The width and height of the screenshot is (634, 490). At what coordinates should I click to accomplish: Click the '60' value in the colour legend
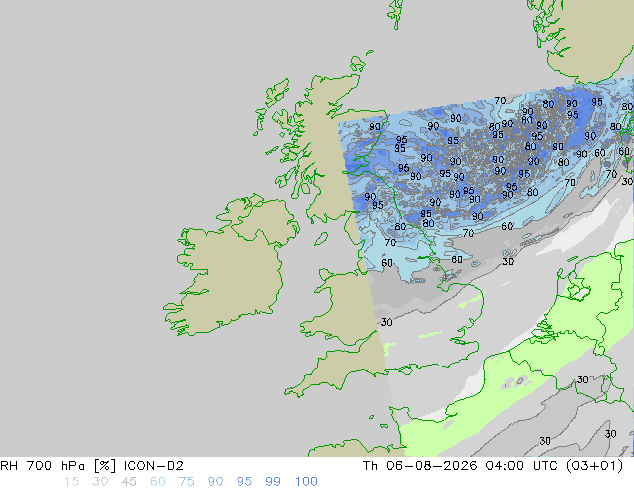coord(158,482)
